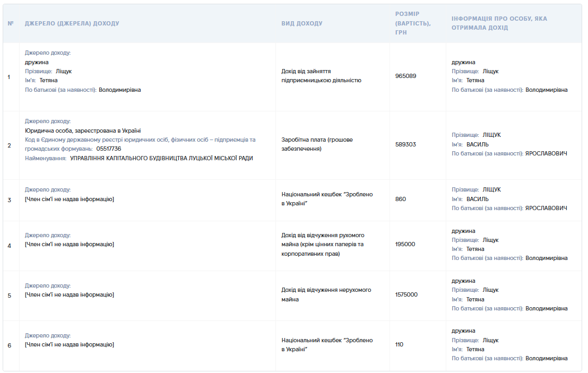Click the ВИД ДОХОДУ column header

(x=302, y=23)
